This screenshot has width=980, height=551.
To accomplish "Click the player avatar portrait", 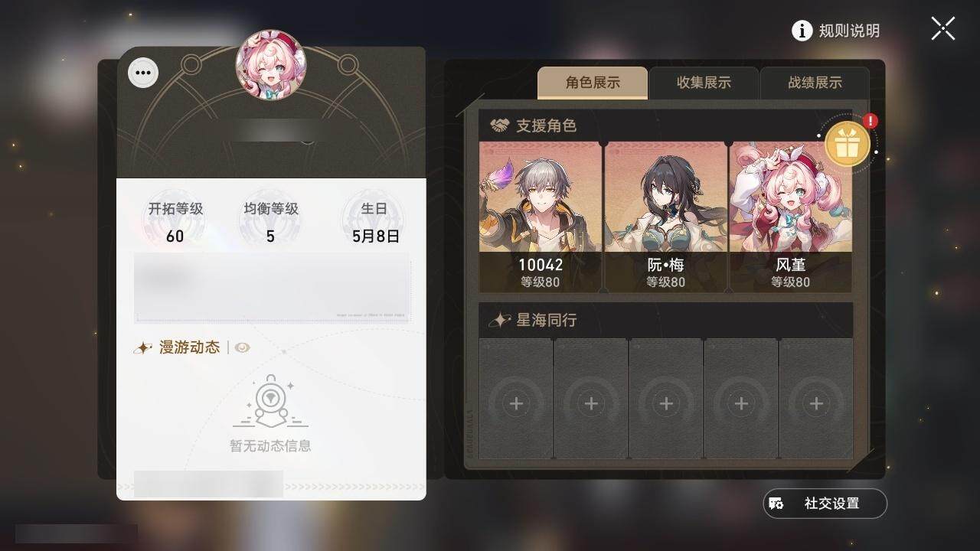I will pos(270,65).
